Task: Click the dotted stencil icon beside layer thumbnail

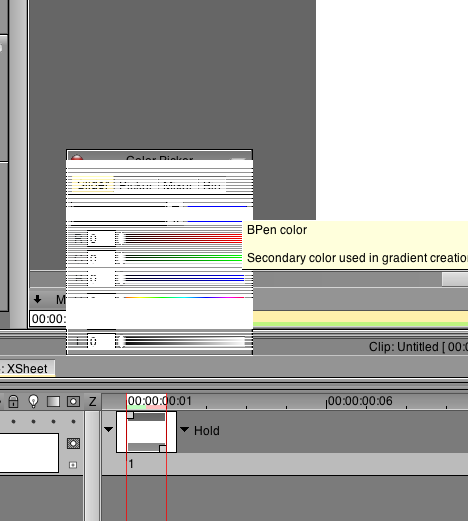Action: [x=73, y=443]
